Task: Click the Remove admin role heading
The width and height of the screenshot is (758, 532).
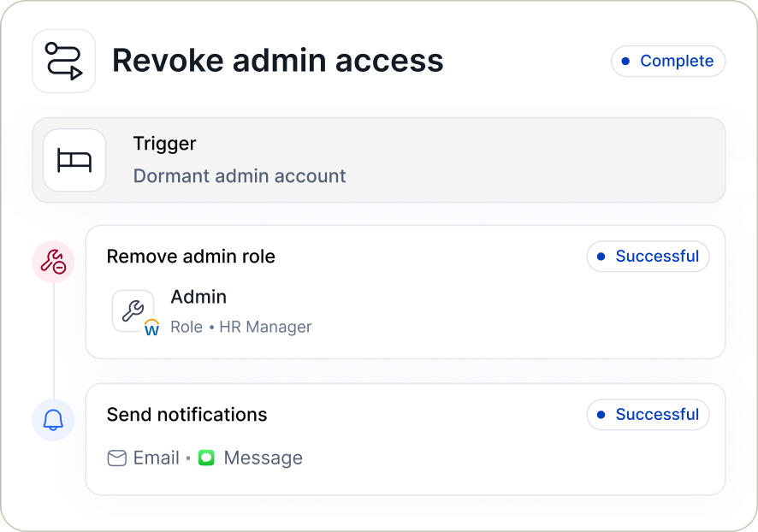Action: [x=191, y=257]
